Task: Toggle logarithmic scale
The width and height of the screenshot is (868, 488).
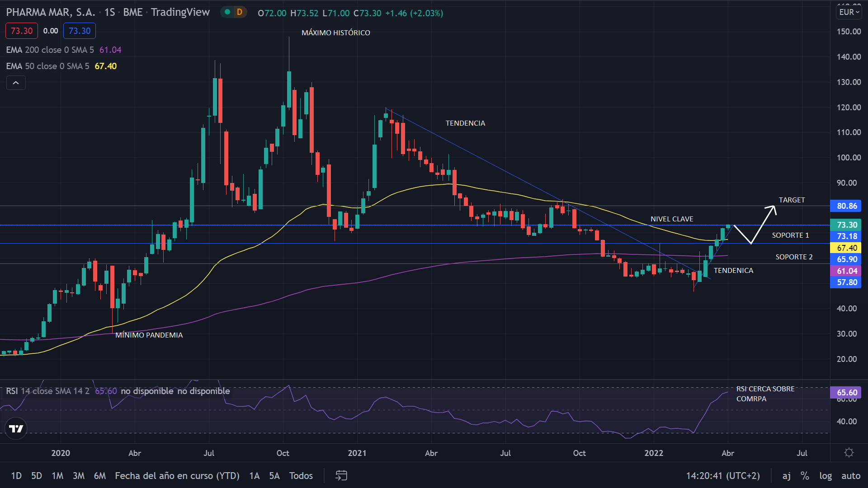Action: pos(826,475)
